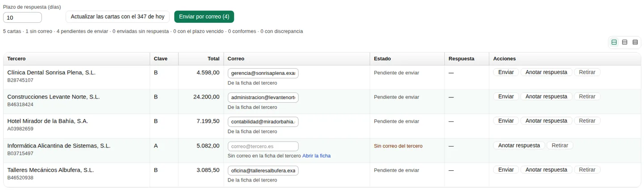Click the NIF B46318424
Screen dimensions: 644x190
21,104
